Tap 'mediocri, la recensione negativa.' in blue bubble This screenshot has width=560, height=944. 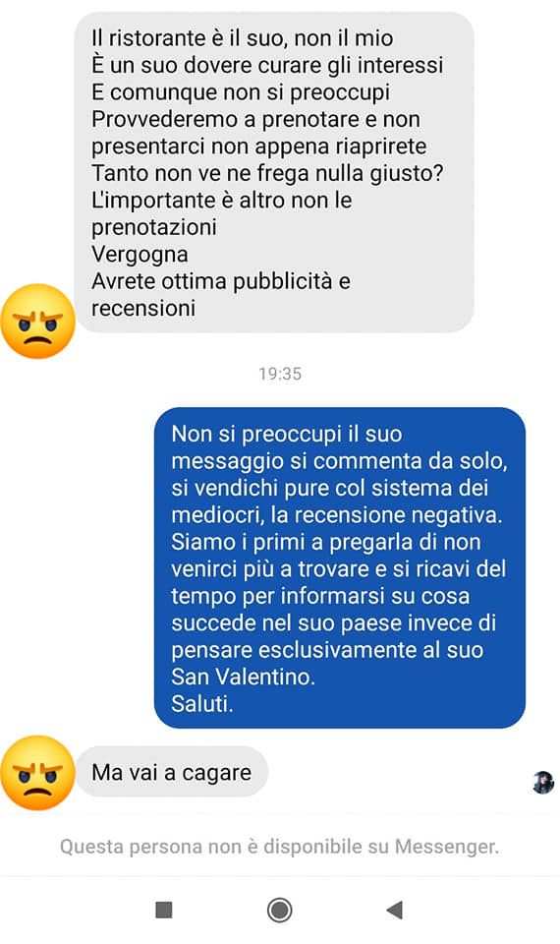337,515
